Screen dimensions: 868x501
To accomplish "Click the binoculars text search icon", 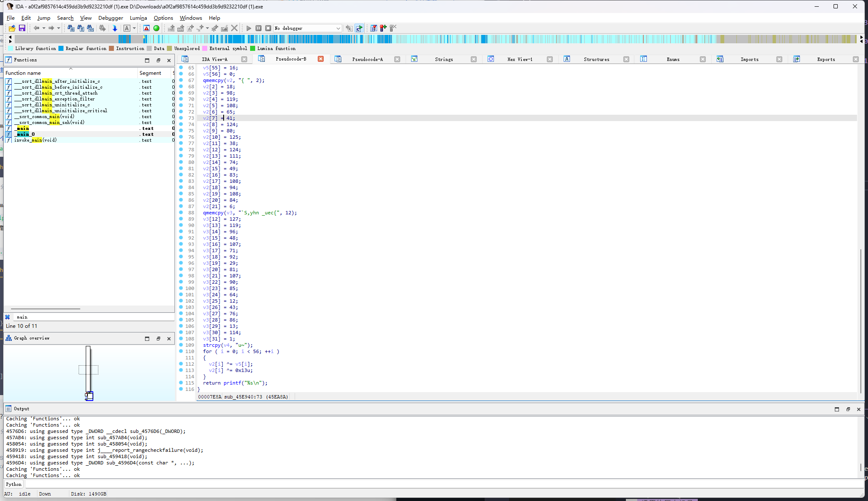I will [x=81, y=28].
